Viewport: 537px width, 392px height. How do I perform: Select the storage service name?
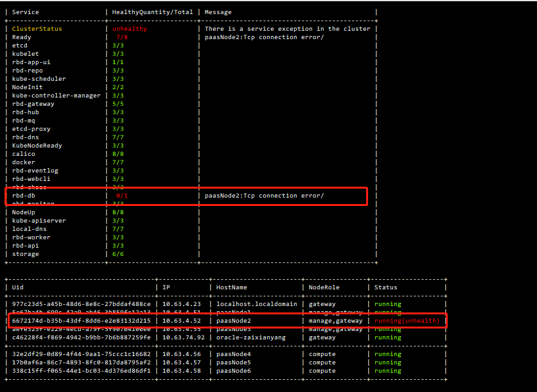click(25, 254)
